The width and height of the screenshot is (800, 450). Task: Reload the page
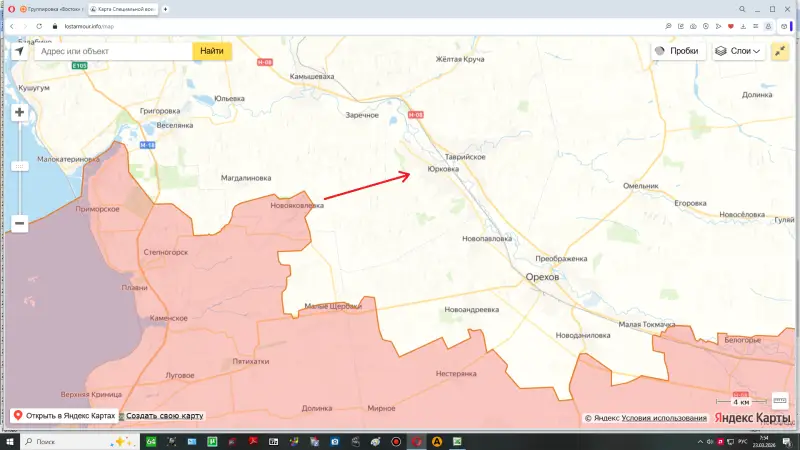point(38,26)
